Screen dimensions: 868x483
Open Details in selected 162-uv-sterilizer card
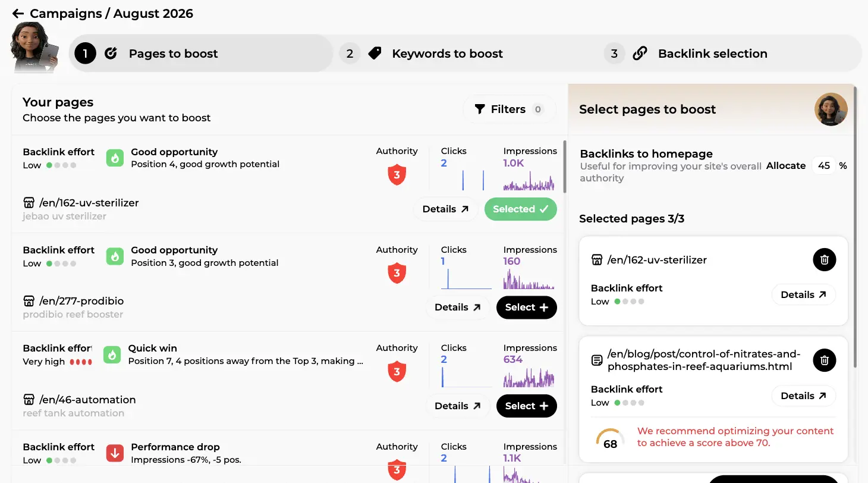tap(804, 295)
